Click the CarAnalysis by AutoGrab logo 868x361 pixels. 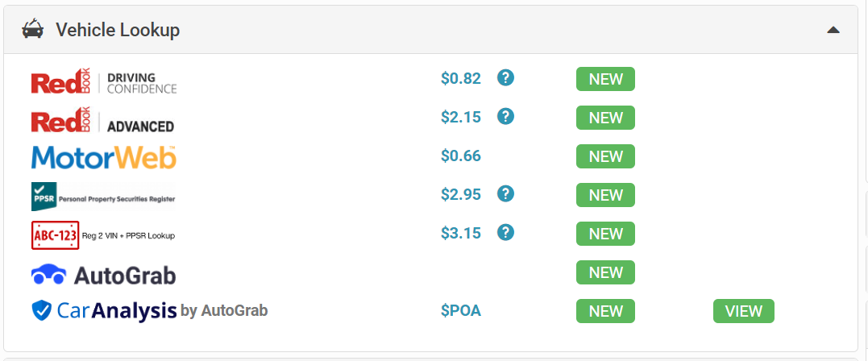pos(149,310)
